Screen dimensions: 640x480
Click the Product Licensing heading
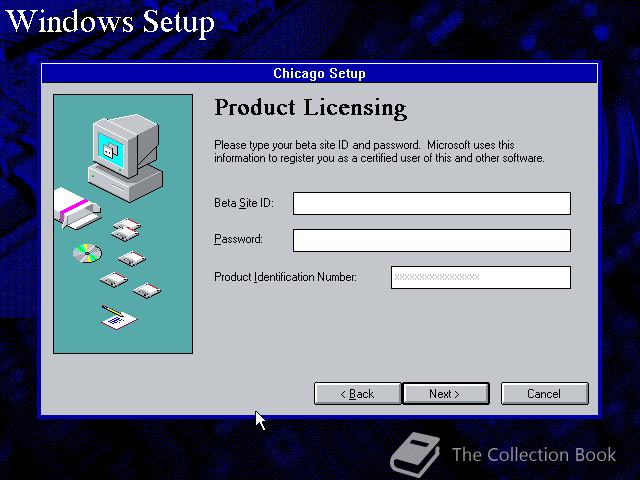tap(310, 108)
